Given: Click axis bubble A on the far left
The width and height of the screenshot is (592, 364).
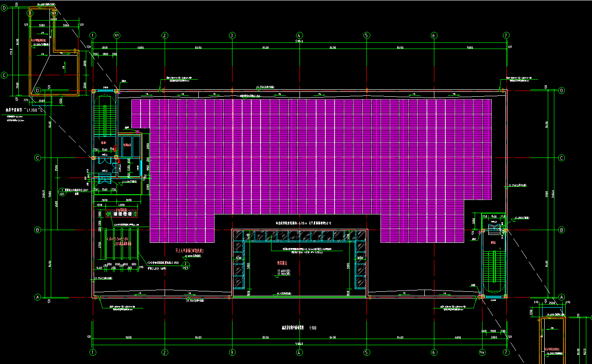Looking at the screenshot, I should 38,297.
